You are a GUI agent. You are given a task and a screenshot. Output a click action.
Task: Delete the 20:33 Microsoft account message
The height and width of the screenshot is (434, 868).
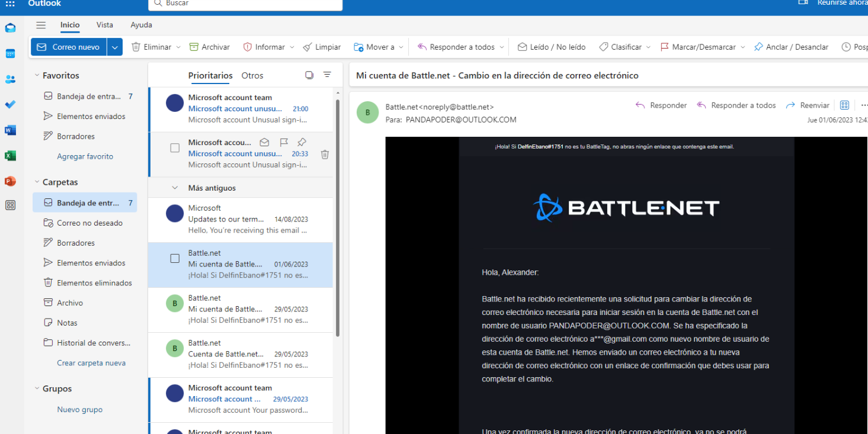pos(325,155)
